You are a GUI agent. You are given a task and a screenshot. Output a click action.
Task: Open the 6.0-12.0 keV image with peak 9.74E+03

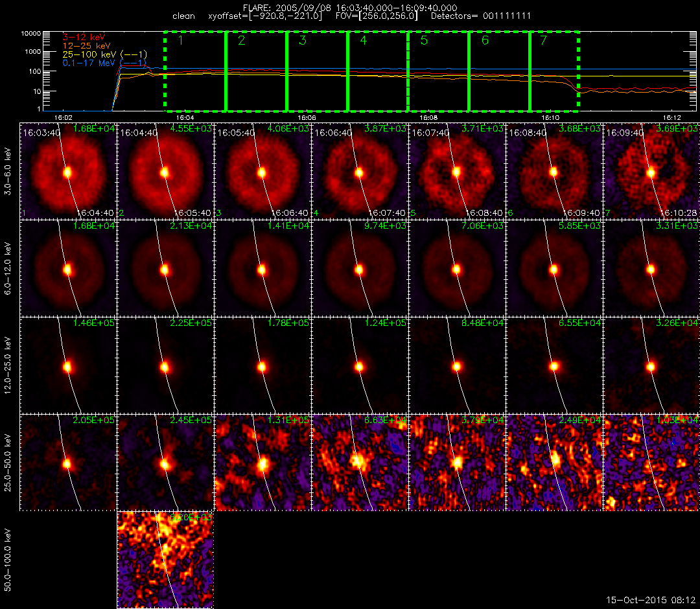[360, 269]
